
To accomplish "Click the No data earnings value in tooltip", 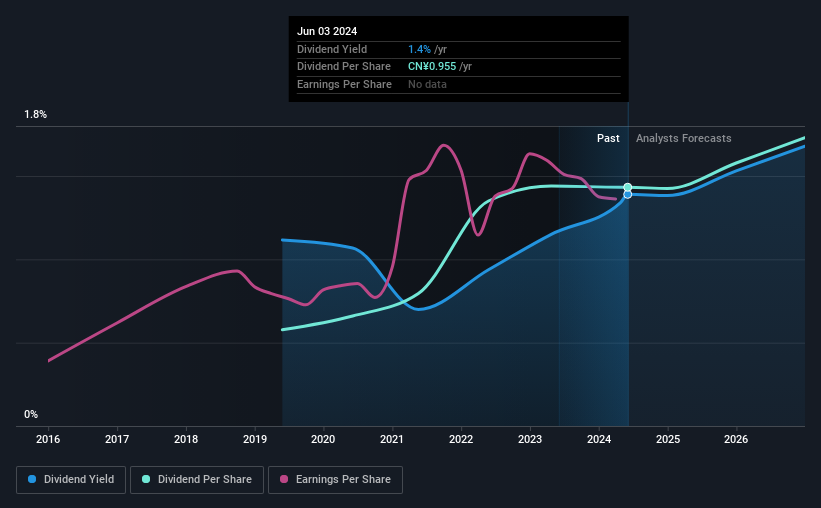I will click(x=427, y=84).
